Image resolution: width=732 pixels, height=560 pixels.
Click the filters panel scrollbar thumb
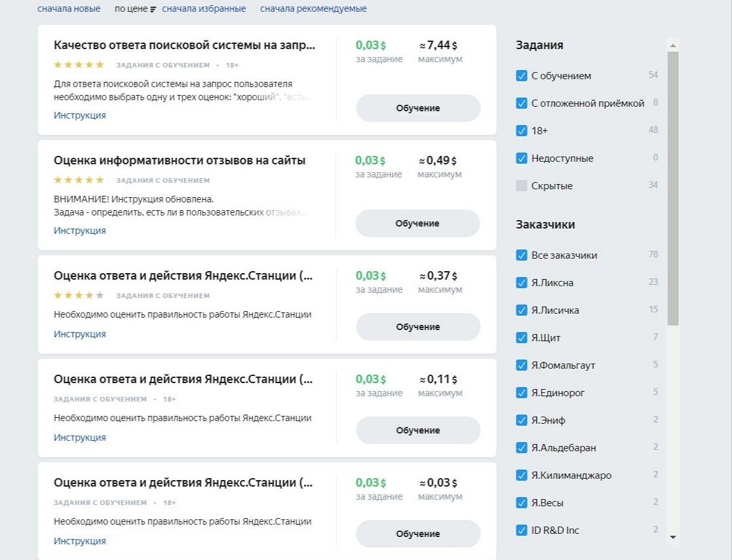673,189
